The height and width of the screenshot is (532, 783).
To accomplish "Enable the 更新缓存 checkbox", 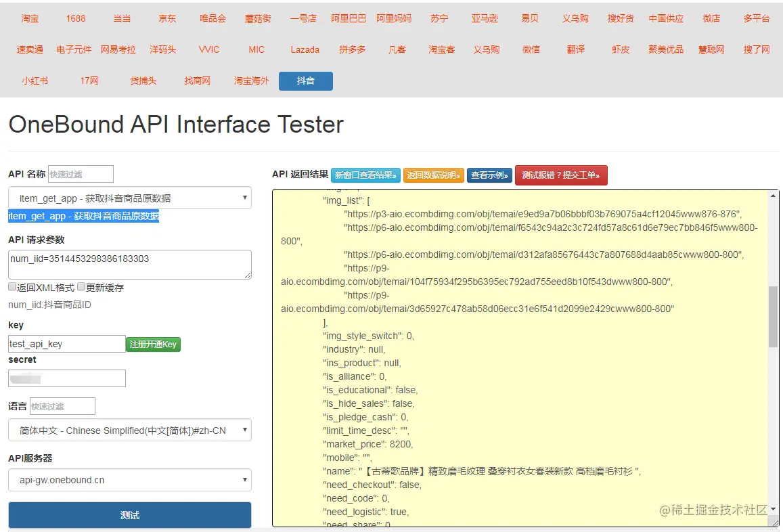I will pos(81,287).
